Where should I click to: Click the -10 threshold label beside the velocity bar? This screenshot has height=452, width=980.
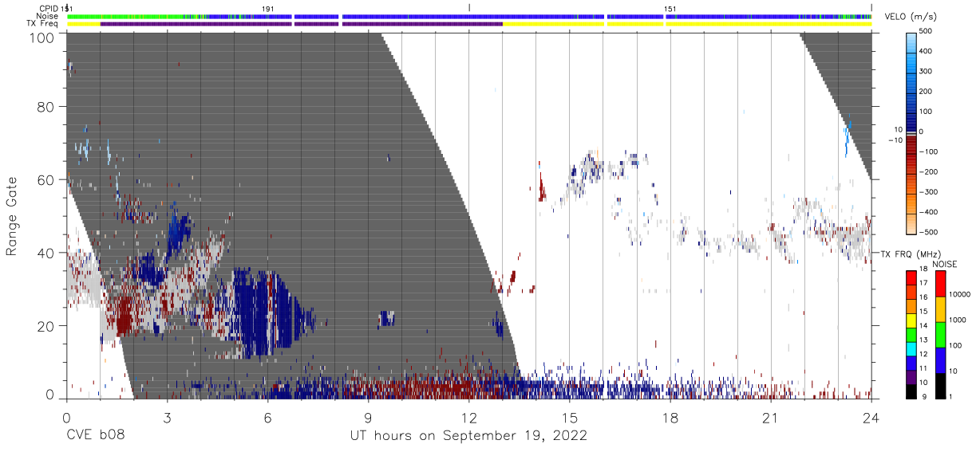[896, 140]
